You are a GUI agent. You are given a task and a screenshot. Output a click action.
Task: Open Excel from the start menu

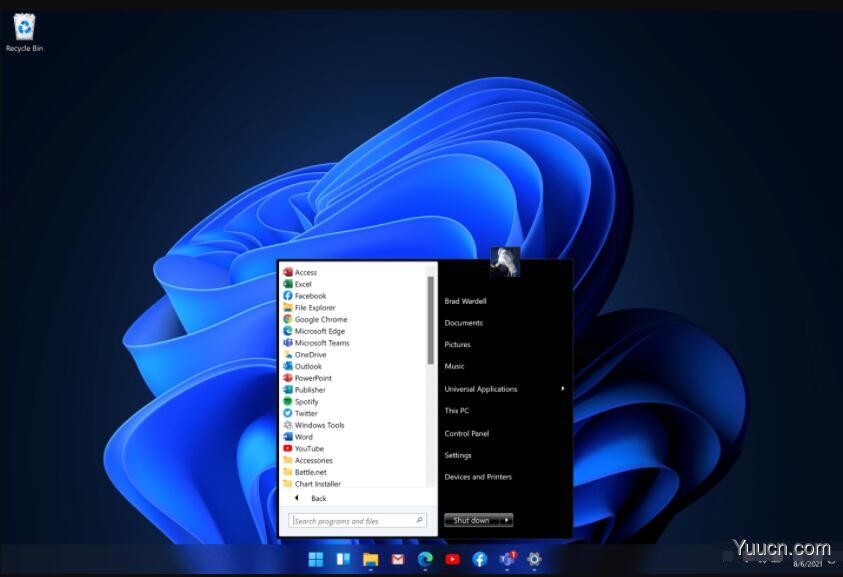pyautogui.click(x=303, y=284)
